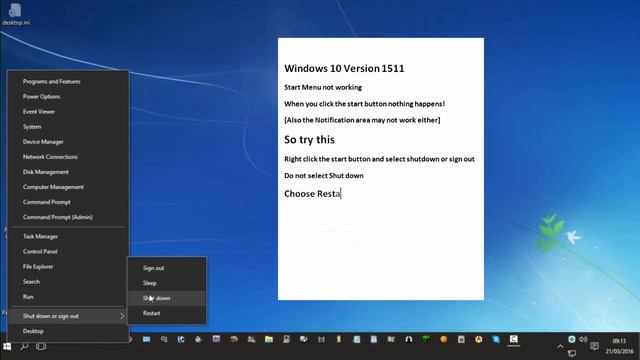Image resolution: width=640 pixels, height=360 pixels.
Task: Click the line 'Do not select Shut down'
Action: [324, 176]
